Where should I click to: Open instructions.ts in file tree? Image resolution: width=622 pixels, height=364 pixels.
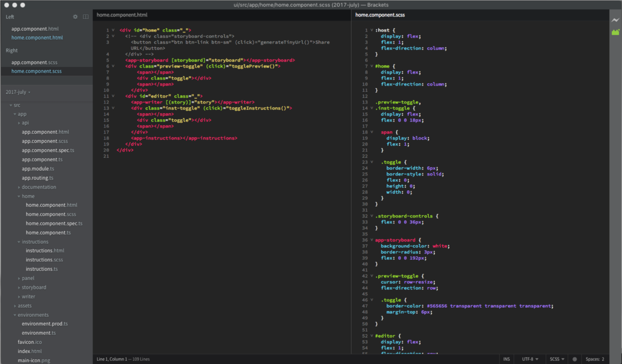[x=41, y=269]
